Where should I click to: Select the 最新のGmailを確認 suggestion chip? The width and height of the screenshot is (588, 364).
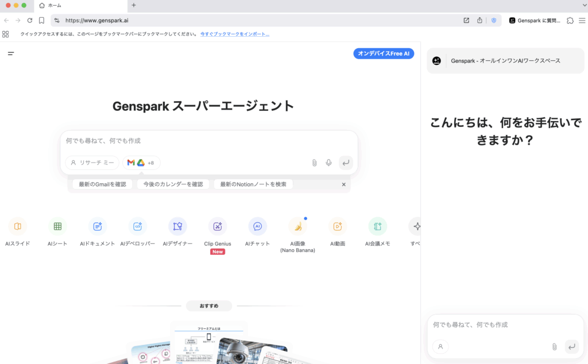click(x=102, y=184)
